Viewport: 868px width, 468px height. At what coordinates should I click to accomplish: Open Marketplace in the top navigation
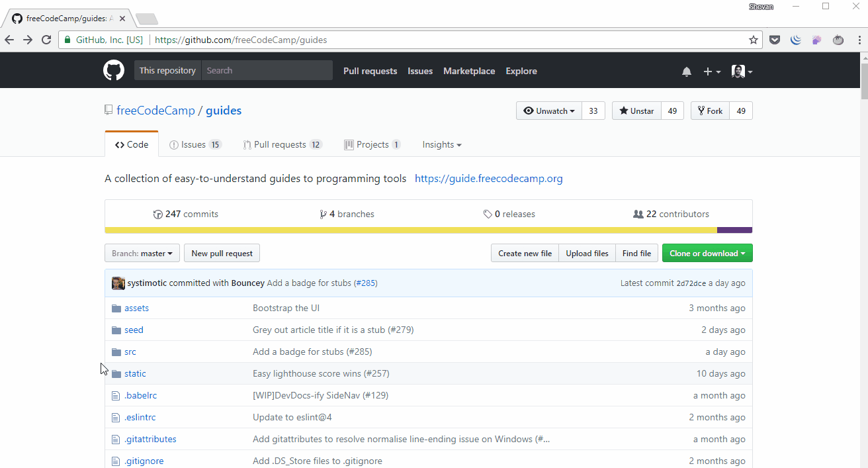469,71
